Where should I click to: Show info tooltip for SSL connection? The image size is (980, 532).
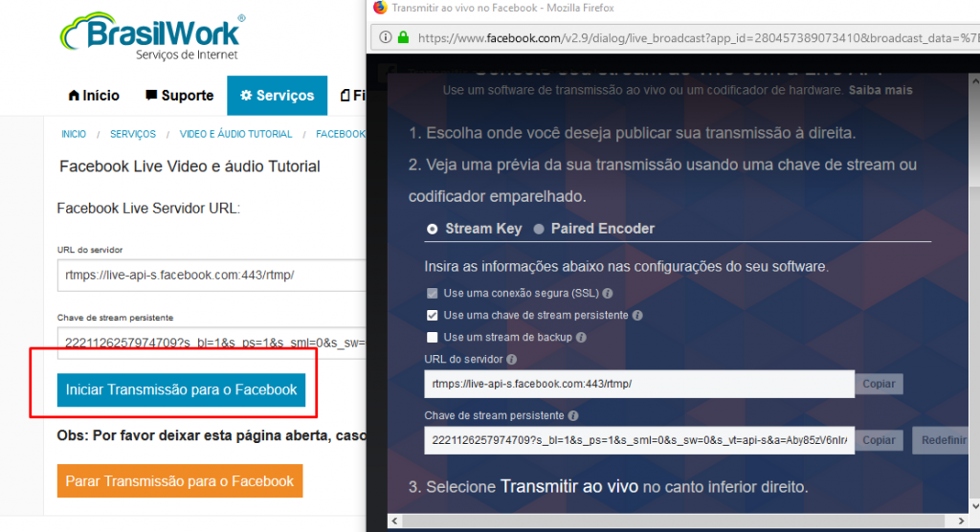pyautogui.click(x=608, y=293)
